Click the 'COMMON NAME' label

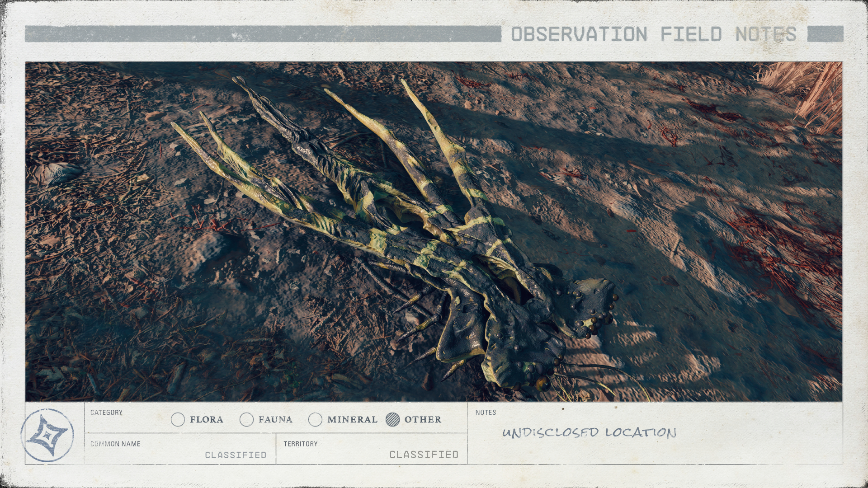click(x=115, y=444)
